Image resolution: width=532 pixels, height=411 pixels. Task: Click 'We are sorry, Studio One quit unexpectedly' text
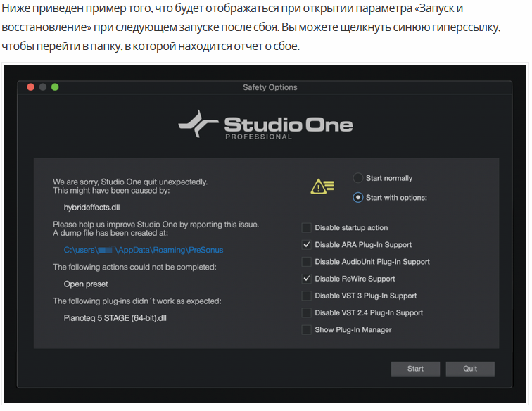[x=130, y=182]
